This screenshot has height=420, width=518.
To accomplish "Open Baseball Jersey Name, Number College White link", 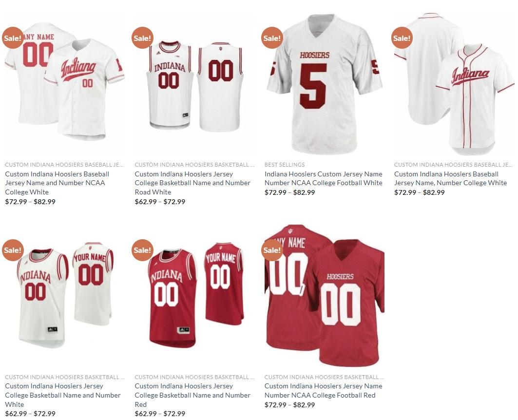I will click(x=450, y=178).
